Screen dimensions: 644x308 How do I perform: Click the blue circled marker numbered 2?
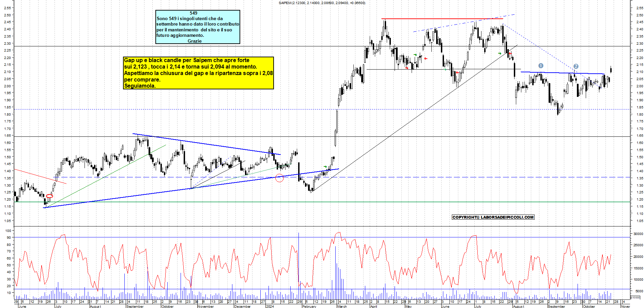click(x=576, y=67)
